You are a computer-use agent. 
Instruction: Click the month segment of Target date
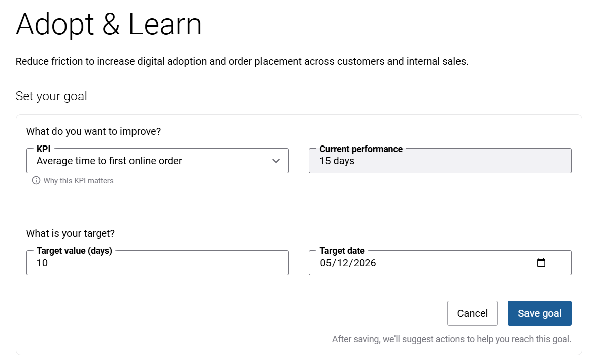(325, 263)
